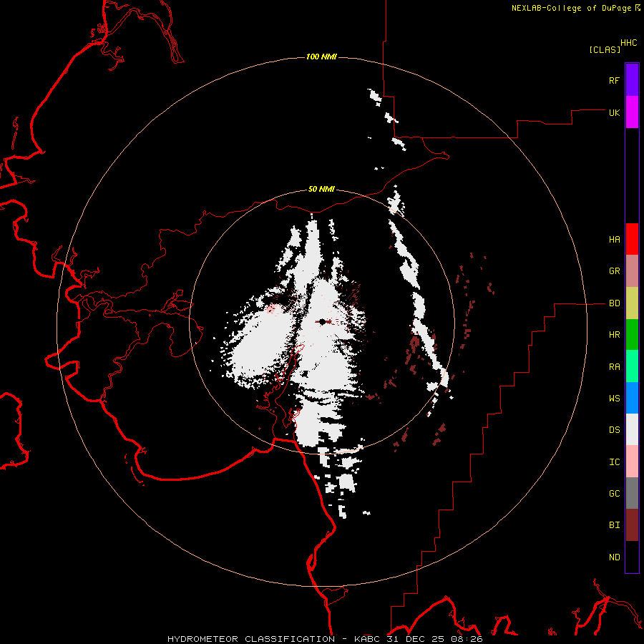Screen dimensions: 644x644
Task: Click the RA light green legend swatch
Action: tap(632, 366)
